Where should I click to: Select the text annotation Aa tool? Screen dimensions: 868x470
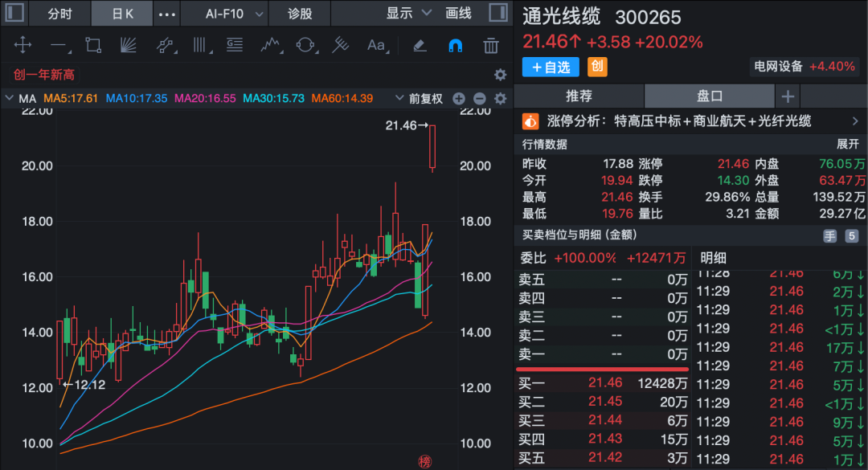(376, 46)
